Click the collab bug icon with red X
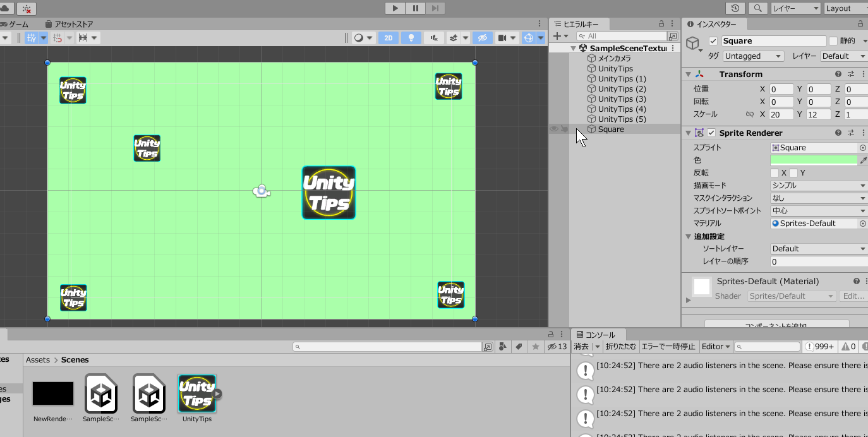The height and width of the screenshot is (437, 868). (x=27, y=9)
